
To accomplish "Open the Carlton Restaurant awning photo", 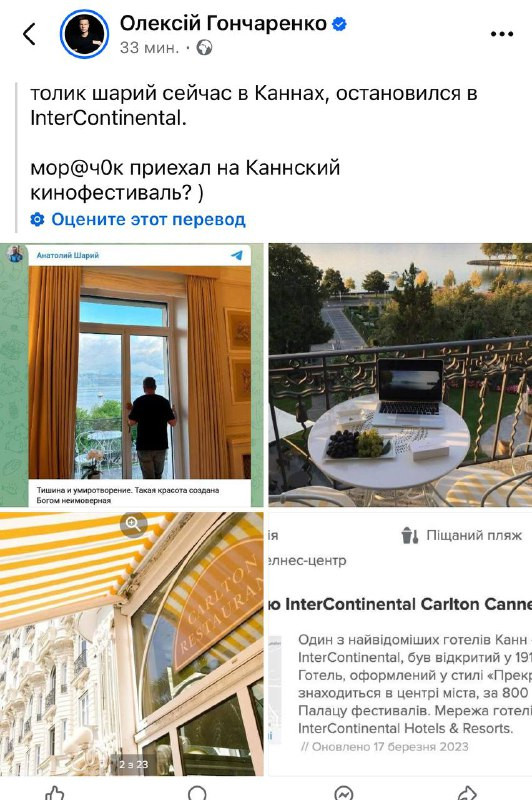I will (132, 644).
